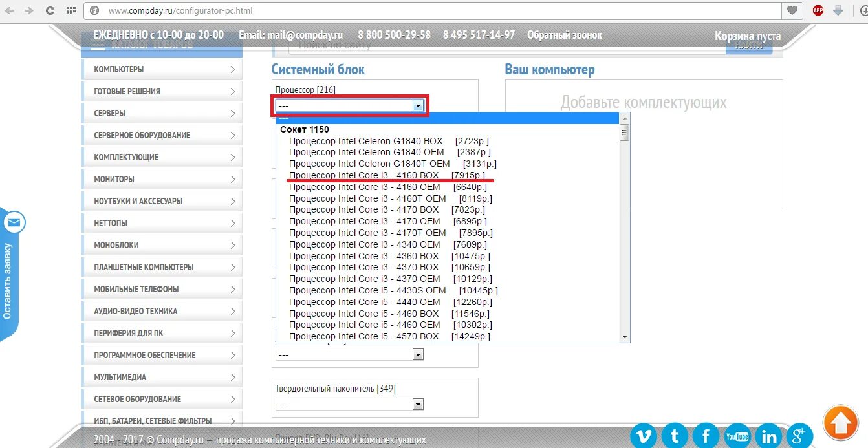Viewport: 868px width, 448px height.
Task: Click processor list scrollbar thumb
Action: [625, 133]
